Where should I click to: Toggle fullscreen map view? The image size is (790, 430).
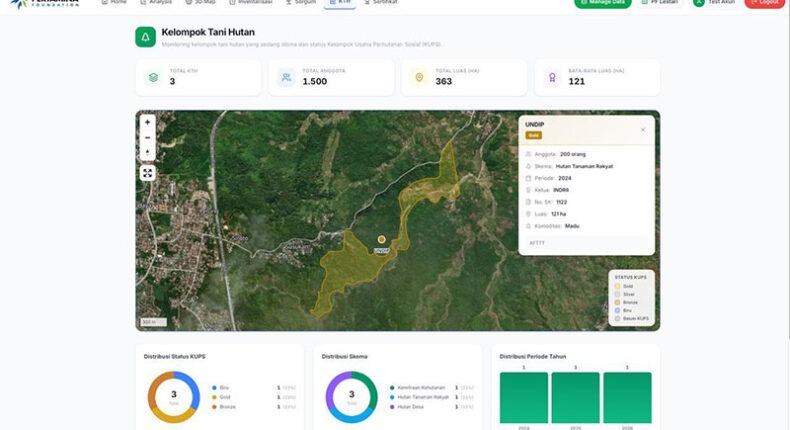148,173
